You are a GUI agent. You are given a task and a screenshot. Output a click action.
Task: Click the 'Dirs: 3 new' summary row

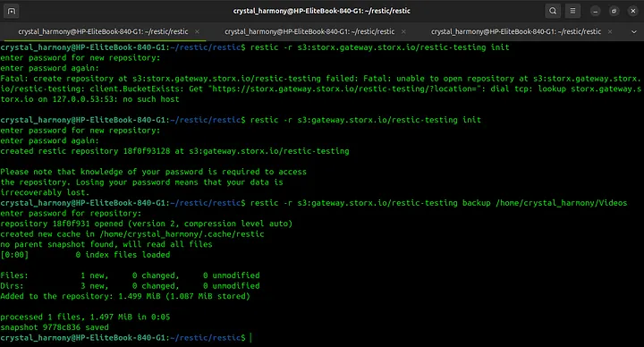click(130, 286)
